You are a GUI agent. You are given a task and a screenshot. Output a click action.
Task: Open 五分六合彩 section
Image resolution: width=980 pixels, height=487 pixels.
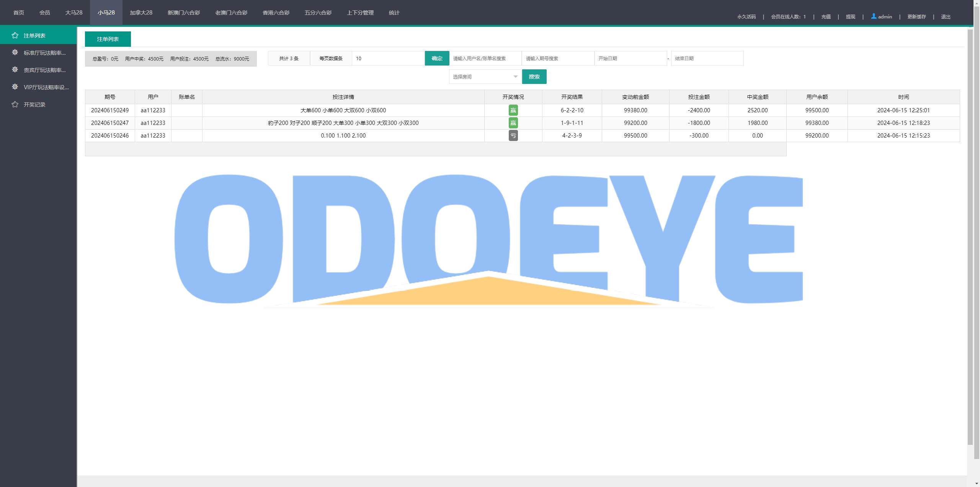(x=318, y=13)
